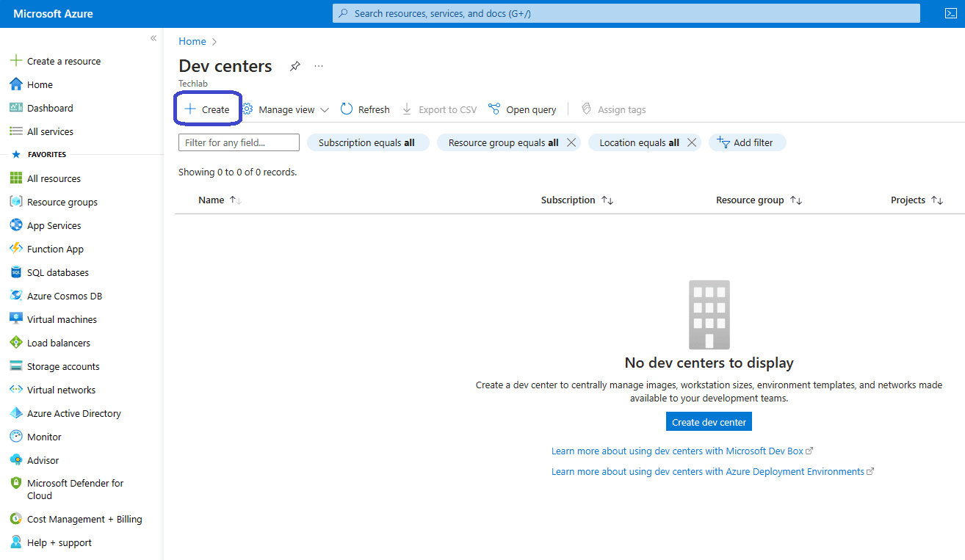Click the Create dev center button

[x=709, y=422]
